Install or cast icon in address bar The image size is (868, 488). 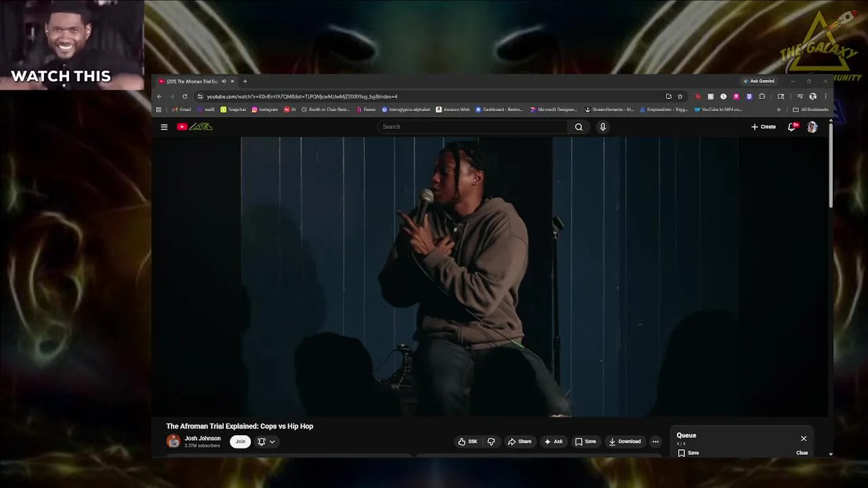tap(669, 96)
